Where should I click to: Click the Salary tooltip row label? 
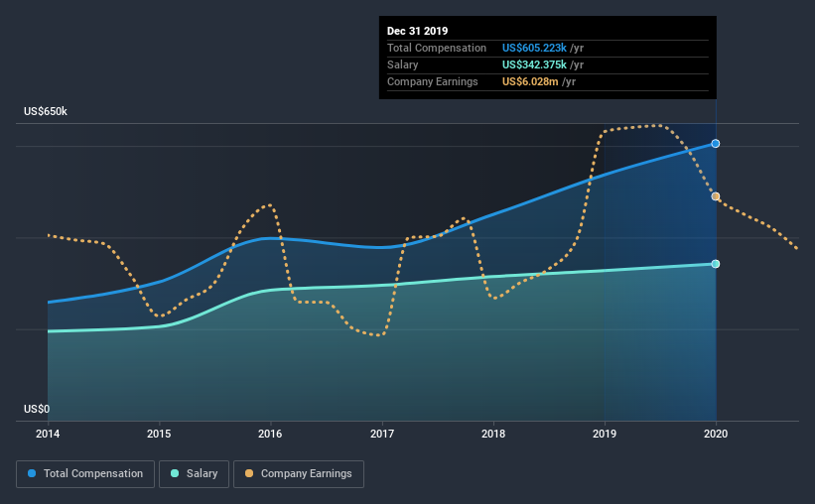point(402,64)
